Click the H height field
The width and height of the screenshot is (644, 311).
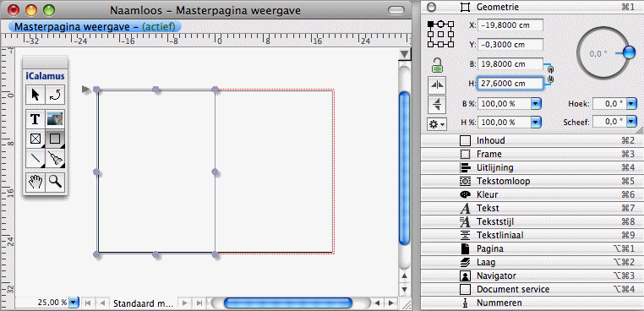510,84
